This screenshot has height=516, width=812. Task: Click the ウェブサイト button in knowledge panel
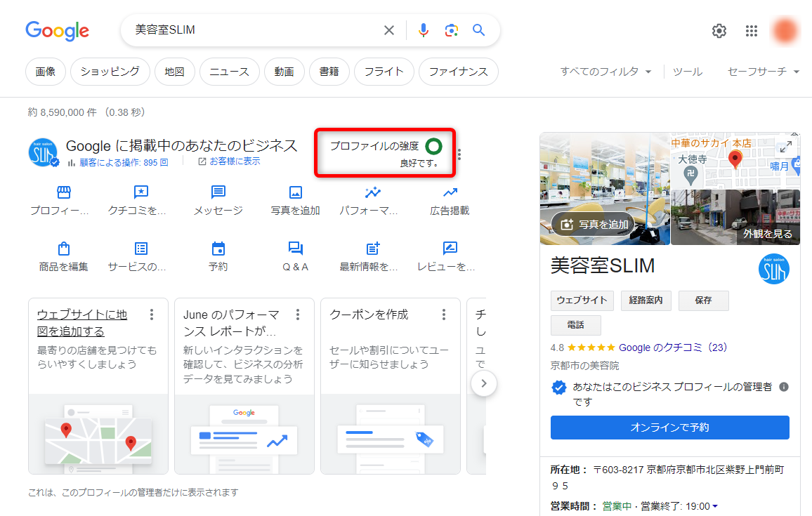click(x=582, y=300)
